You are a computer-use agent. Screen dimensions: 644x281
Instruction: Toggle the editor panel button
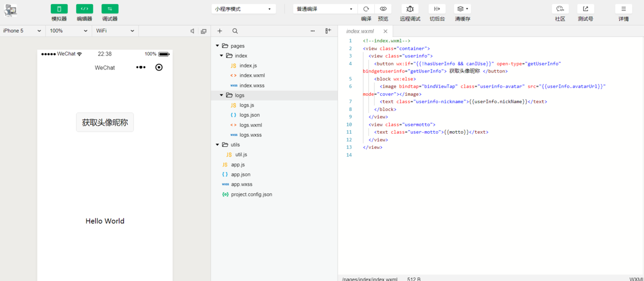pyautogui.click(x=85, y=9)
